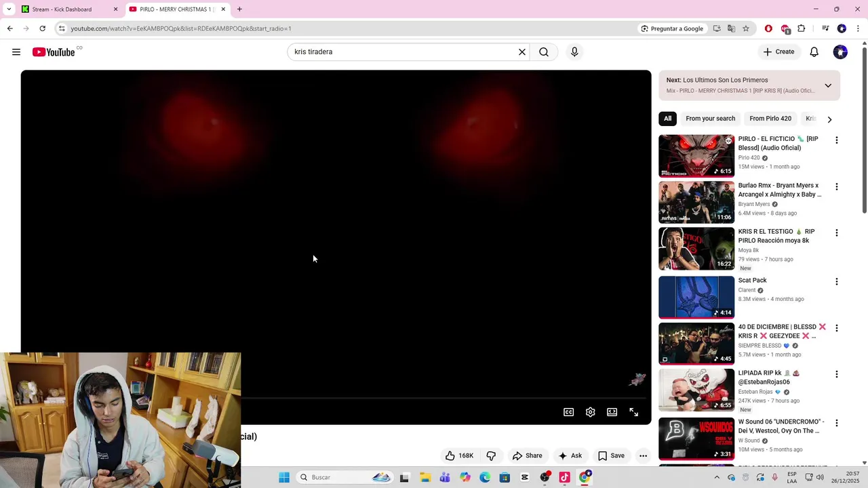The image size is (868, 488).
Task: Open the Scat Pack video thumbnail
Action: [696, 297]
